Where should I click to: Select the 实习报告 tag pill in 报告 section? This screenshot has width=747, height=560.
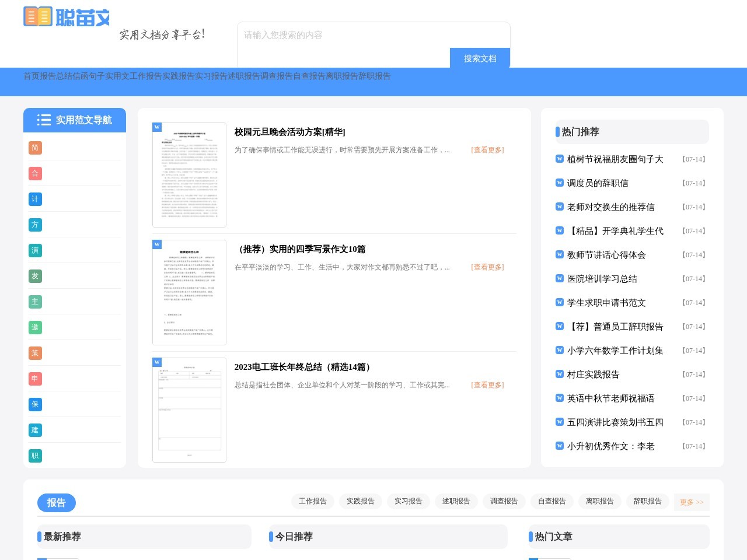[409, 501]
